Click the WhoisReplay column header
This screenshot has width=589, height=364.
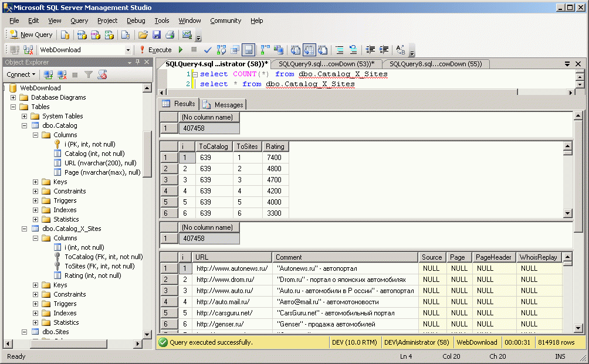point(539,257)
